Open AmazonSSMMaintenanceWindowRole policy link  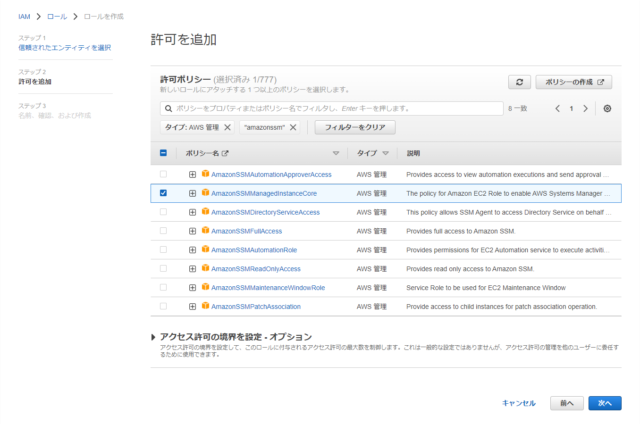(268, 288)
